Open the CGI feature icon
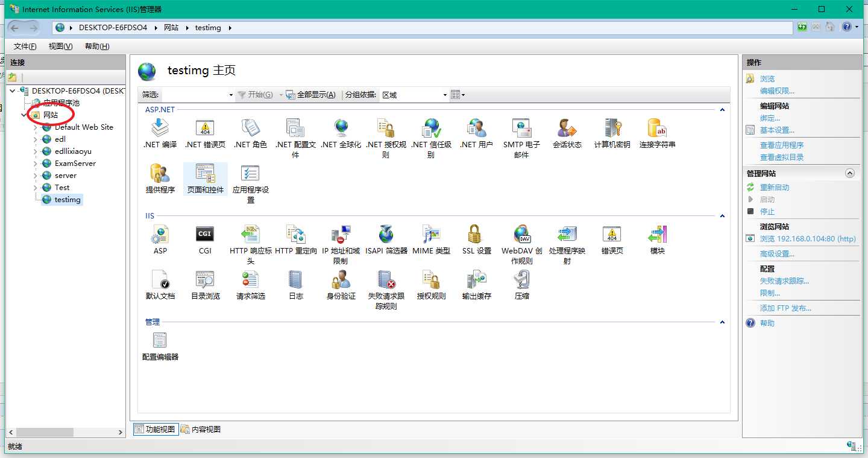868x458 pixels. (x=205, y=240)
